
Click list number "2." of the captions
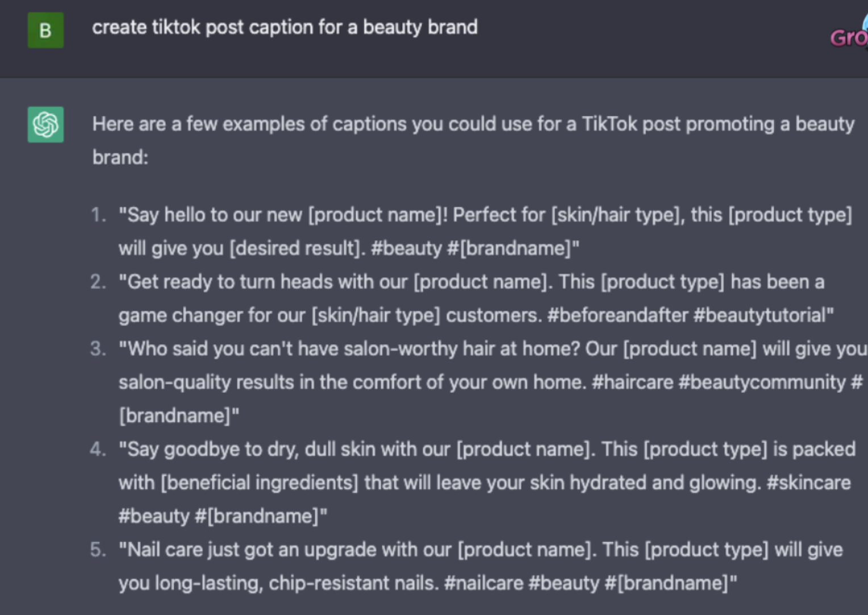(x=98, y=282)
